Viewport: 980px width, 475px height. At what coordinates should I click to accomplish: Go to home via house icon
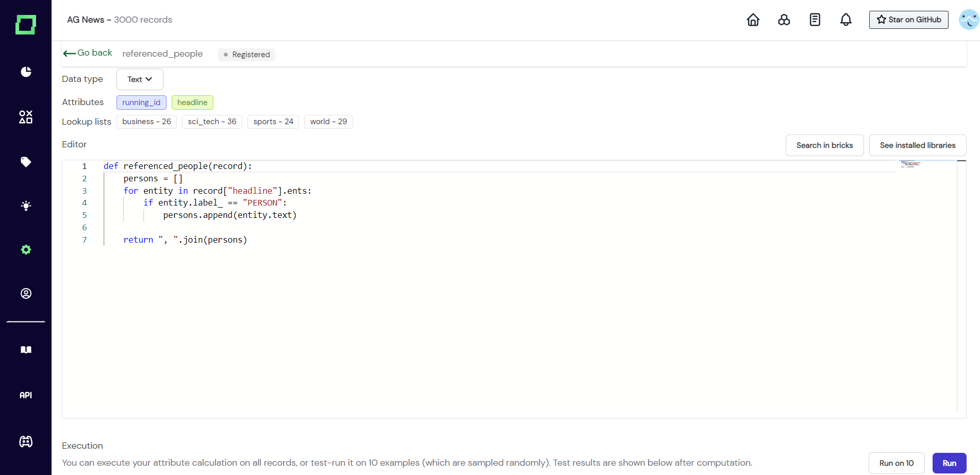753,20
